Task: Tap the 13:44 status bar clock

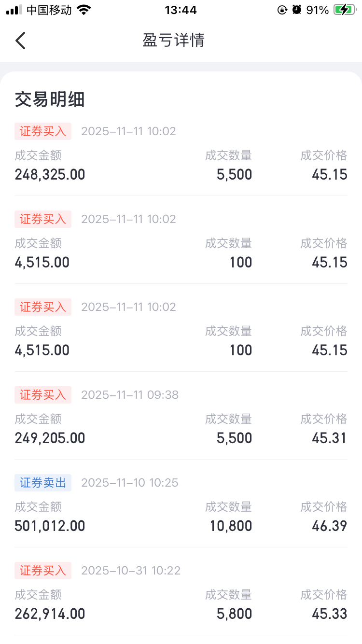Action: (x=181, y=10)
